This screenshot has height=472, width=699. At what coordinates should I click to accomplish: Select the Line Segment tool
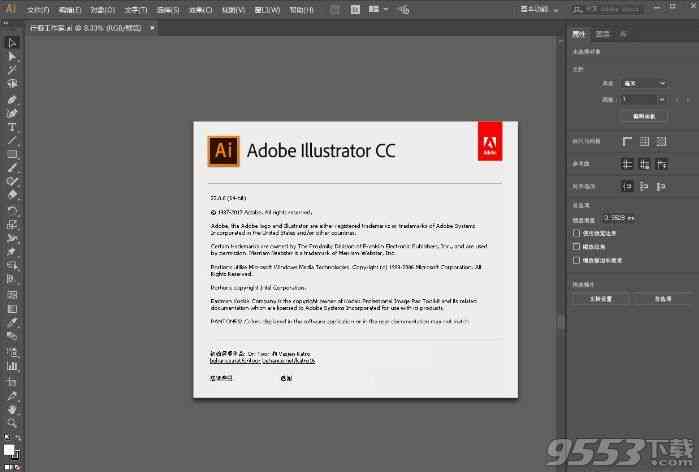12,141
